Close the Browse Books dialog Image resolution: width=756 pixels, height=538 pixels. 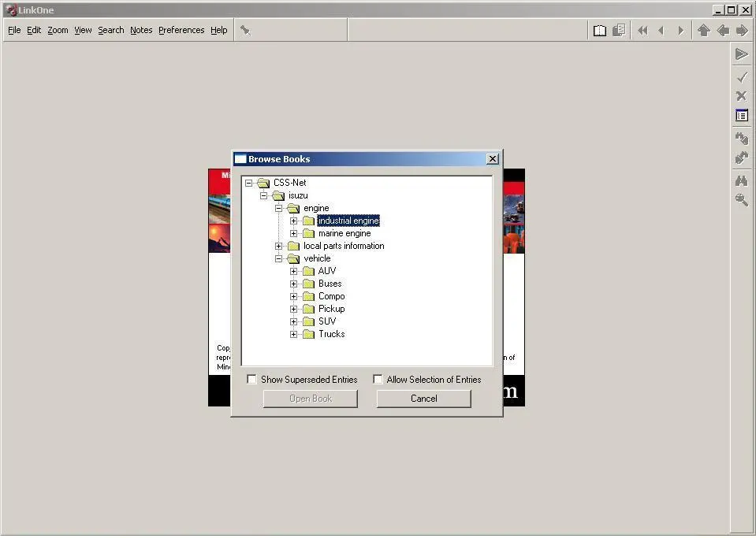[x=492, y=159]
